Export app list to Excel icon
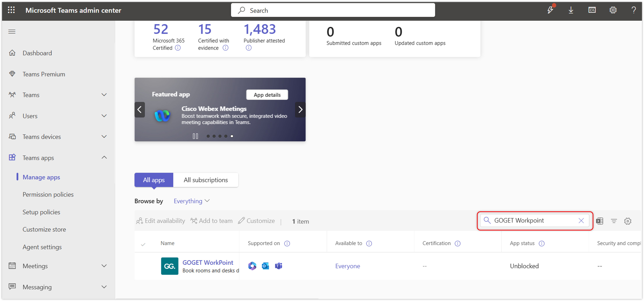This screenshot has height=301, width=644. (600, 221)
